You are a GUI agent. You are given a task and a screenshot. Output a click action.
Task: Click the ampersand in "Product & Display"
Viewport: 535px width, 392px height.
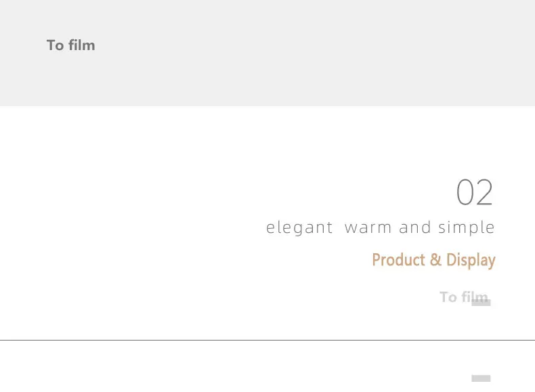(x=435, y=260)
